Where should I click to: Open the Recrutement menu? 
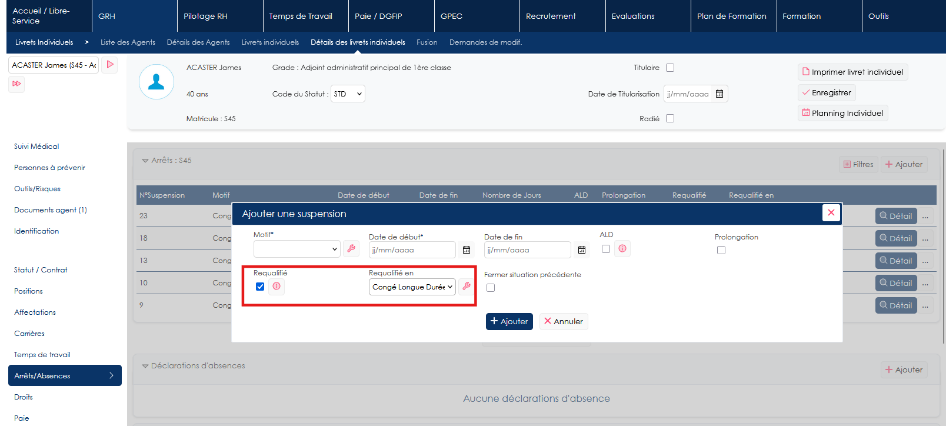(x=562, y=16)
